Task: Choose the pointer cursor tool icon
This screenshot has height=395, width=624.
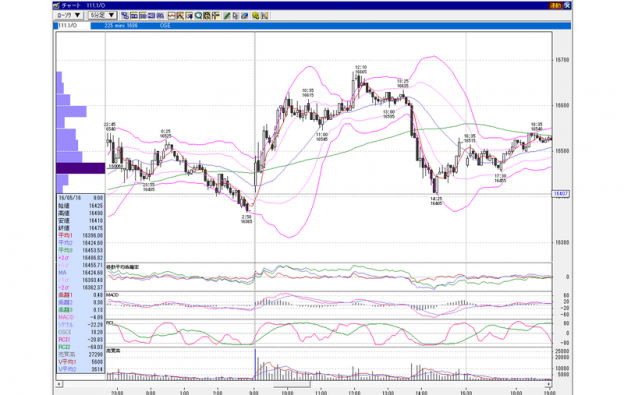Action: click(236, 16)
